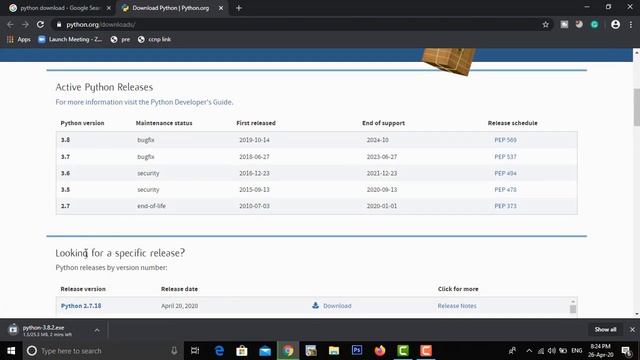
Task: Open the grey square extension icon
Action: (564, 24)
